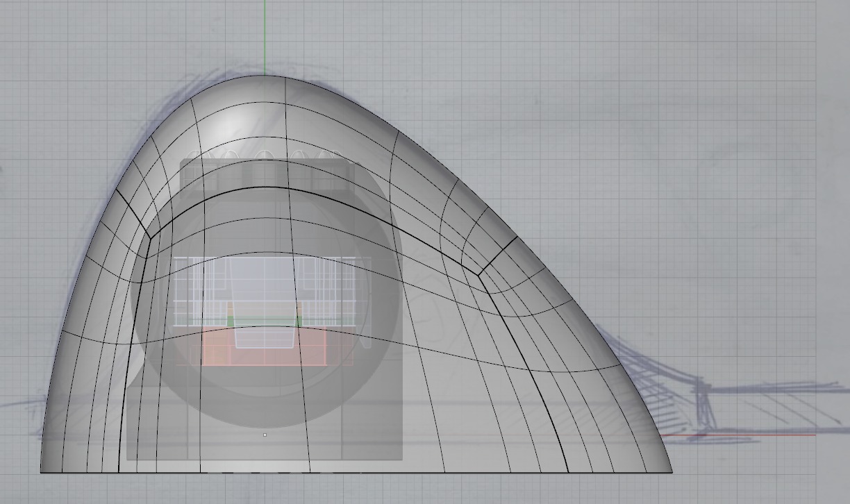Click the midpoint of the dome's flat bottom edge
Screen dimensions: 850x504
click(x=356, y=473)
